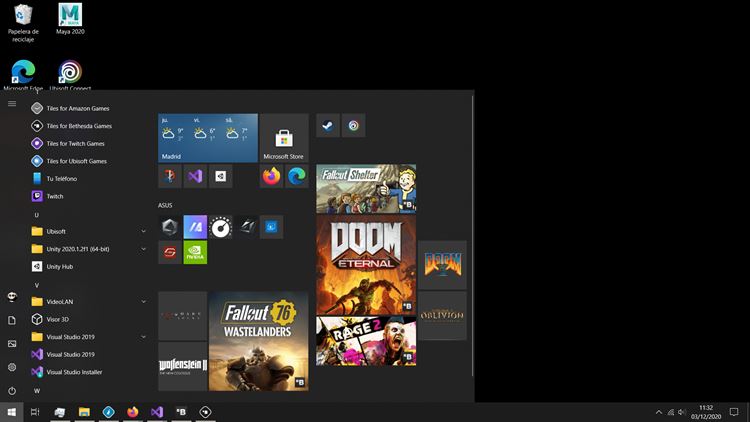
Task: Open the Steam tile
Action: (328, 125)
